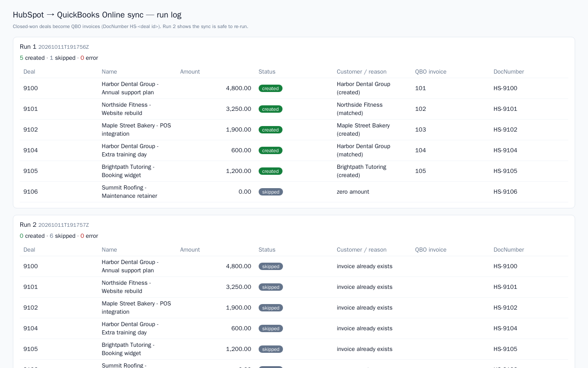Click DocNumber HS-9105 in Run 2

(505, 349)
